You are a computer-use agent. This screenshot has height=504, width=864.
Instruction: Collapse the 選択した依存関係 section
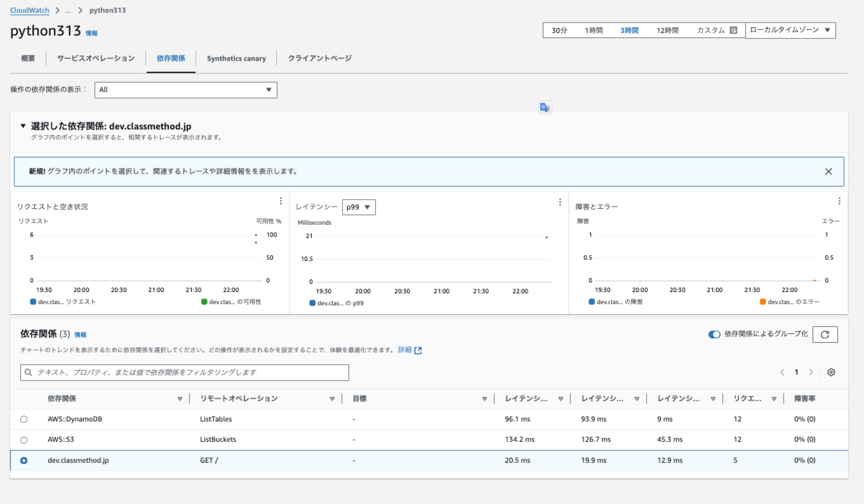coord(23,126)
